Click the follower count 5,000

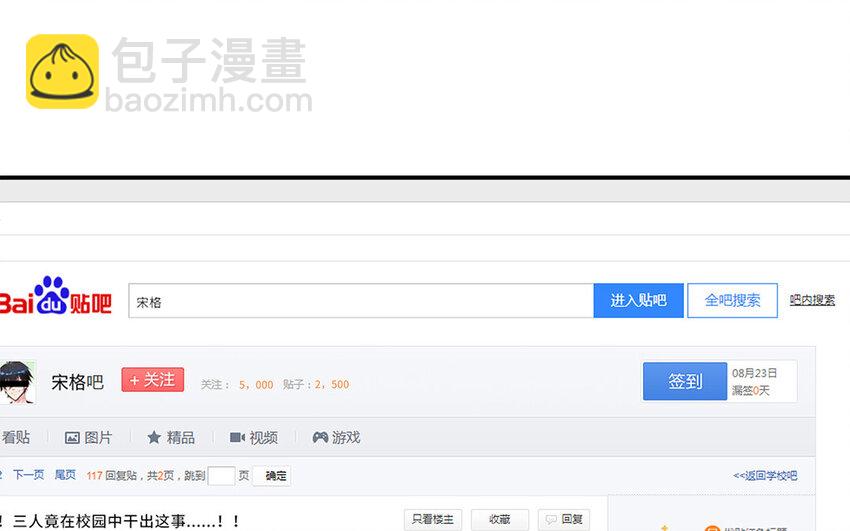(x=256, y=385)
